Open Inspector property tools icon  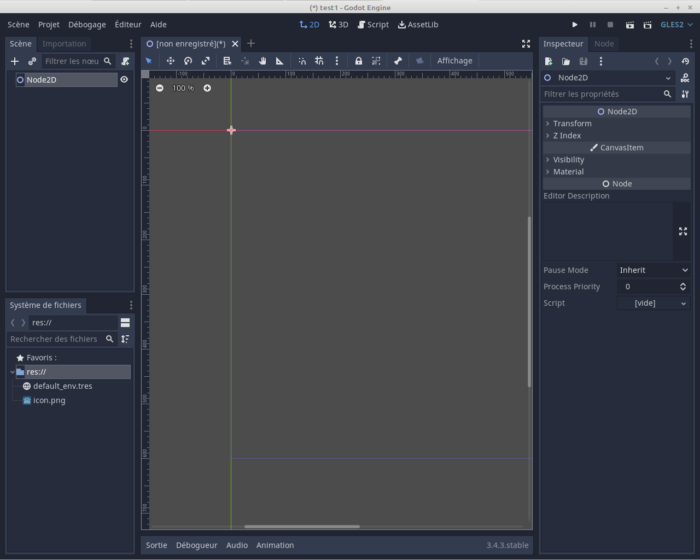point(685,94)
